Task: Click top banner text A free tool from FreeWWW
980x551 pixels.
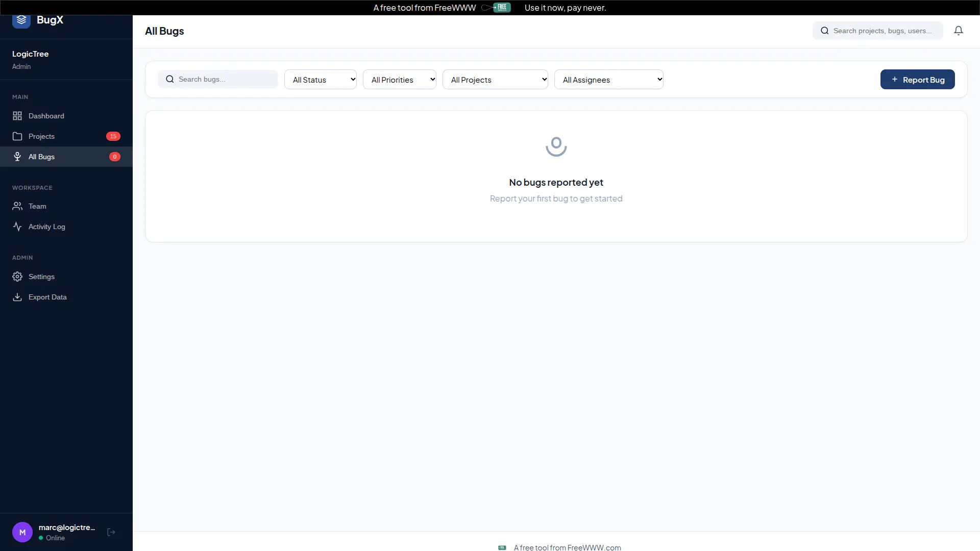Action: coord(424,8)
